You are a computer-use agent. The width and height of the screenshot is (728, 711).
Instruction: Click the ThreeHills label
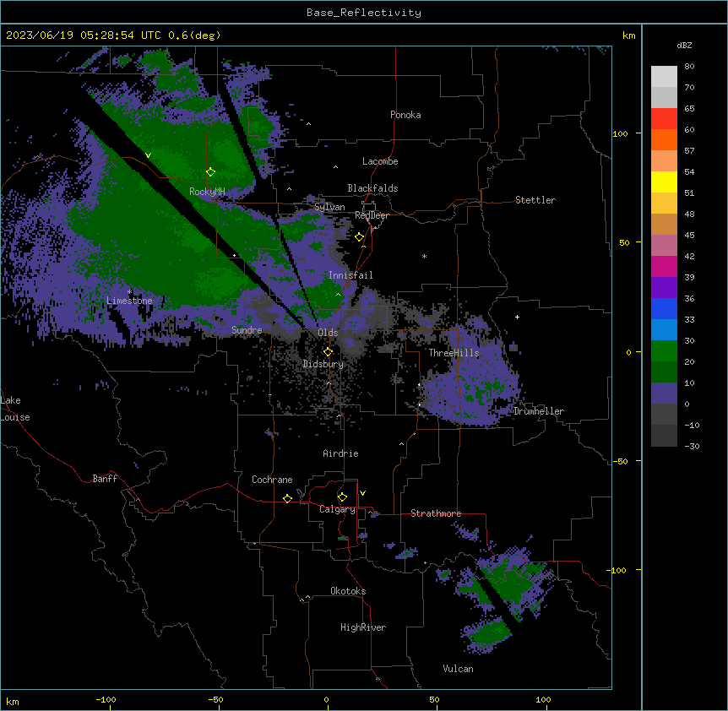coord(454,353)
